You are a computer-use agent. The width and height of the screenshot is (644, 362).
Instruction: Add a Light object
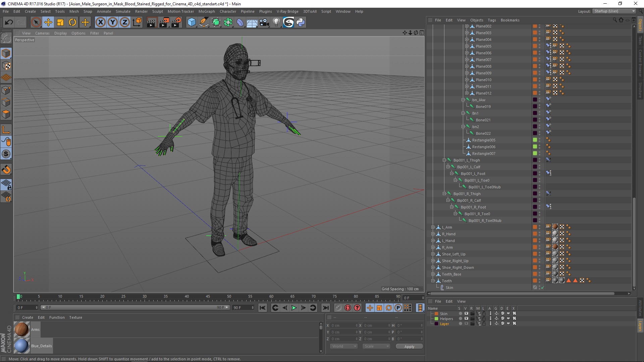pyautogui.click(x=276, y=22)
